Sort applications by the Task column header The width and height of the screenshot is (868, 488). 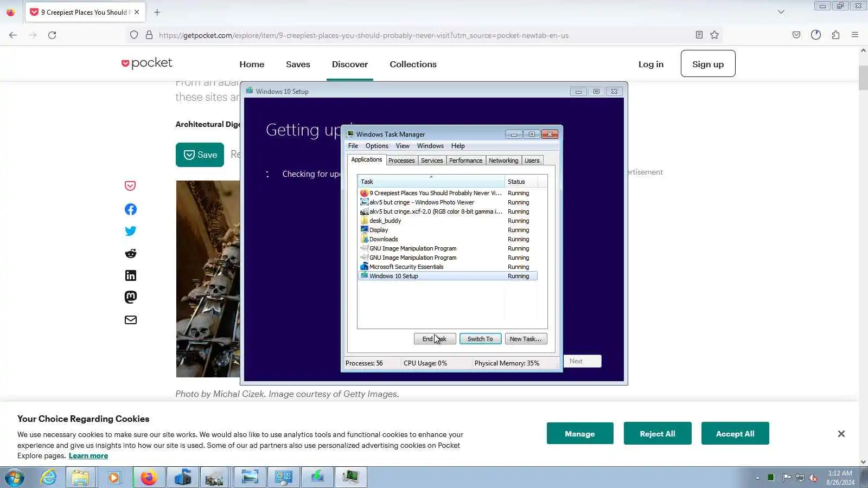point(431,182)
